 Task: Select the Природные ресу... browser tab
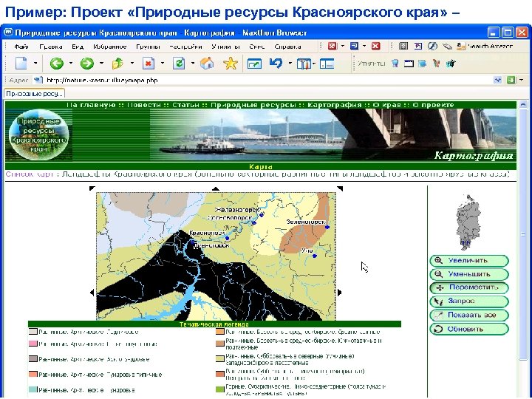click(34, 93)
